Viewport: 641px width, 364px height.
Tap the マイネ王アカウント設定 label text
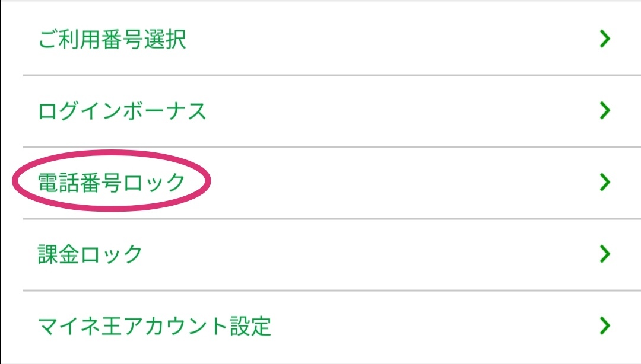pos(154,325)
